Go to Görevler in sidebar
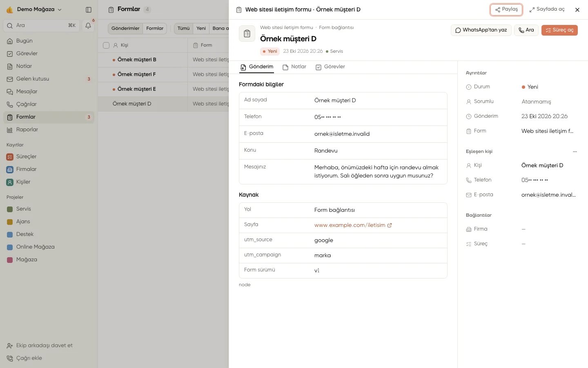Viewport: 588px width, 368px height. click(x=49, y=54)
